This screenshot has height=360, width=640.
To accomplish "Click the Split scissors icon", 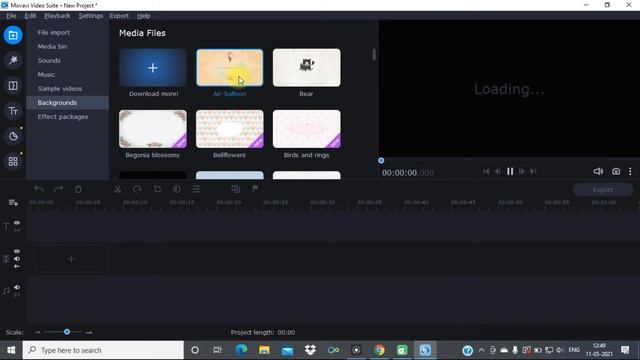I will pos(118,189).
